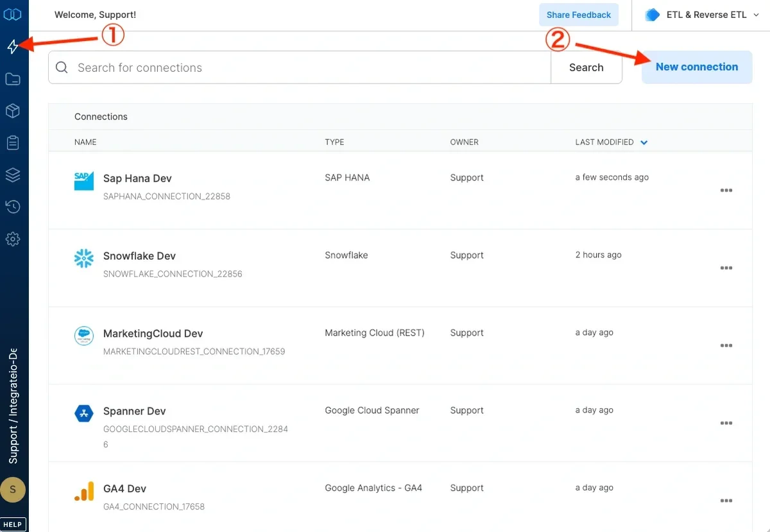Open the folder icon in sidebar

pyautogui.click(x=13, y=79)
